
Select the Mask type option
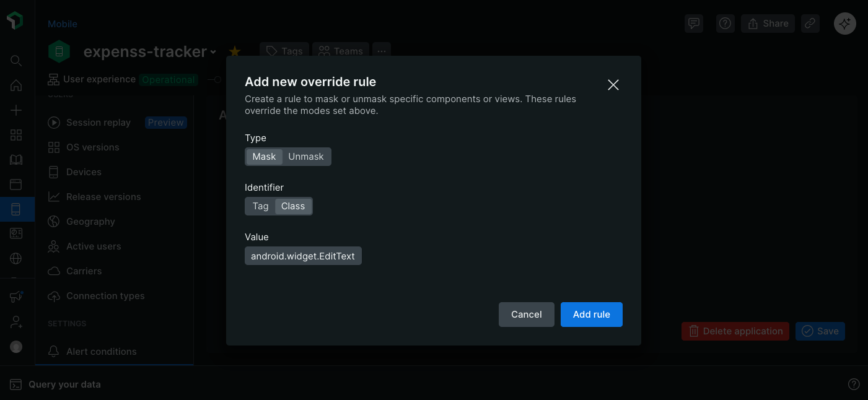tap(264, 157)
